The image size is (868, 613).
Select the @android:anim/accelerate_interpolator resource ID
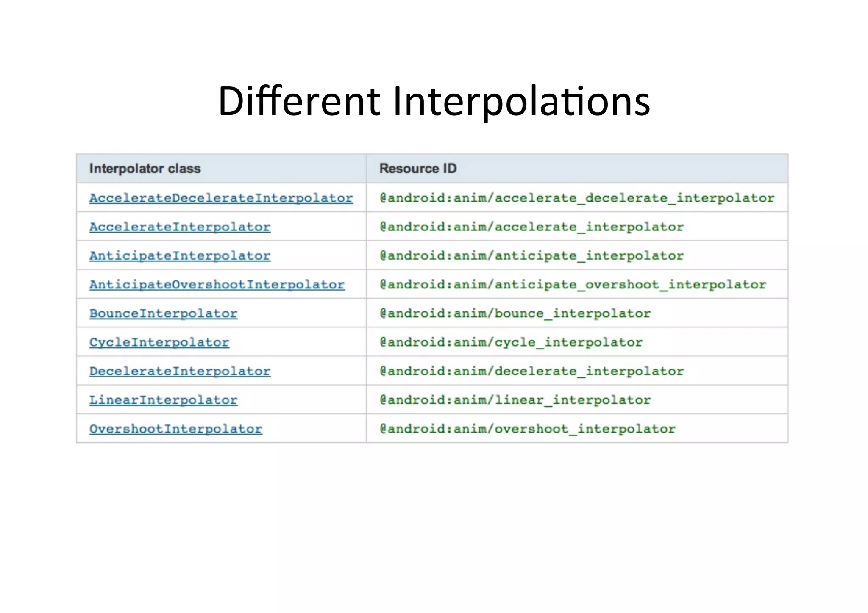pos(531,227)
